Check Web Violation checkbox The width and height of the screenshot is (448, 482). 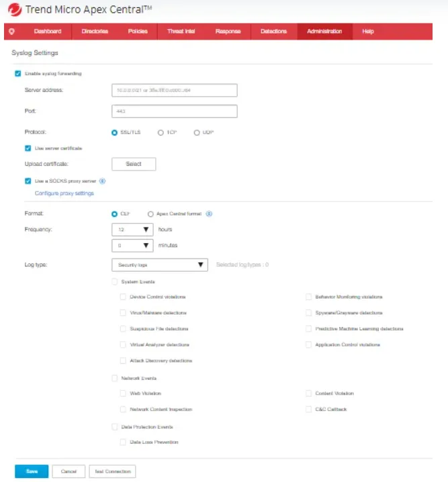click(x=123, y=393)
